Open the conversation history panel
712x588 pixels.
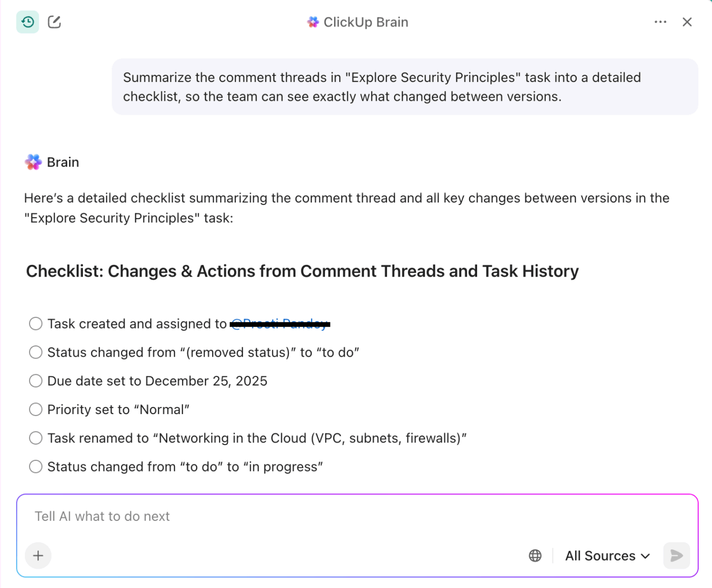pos(27,22)
